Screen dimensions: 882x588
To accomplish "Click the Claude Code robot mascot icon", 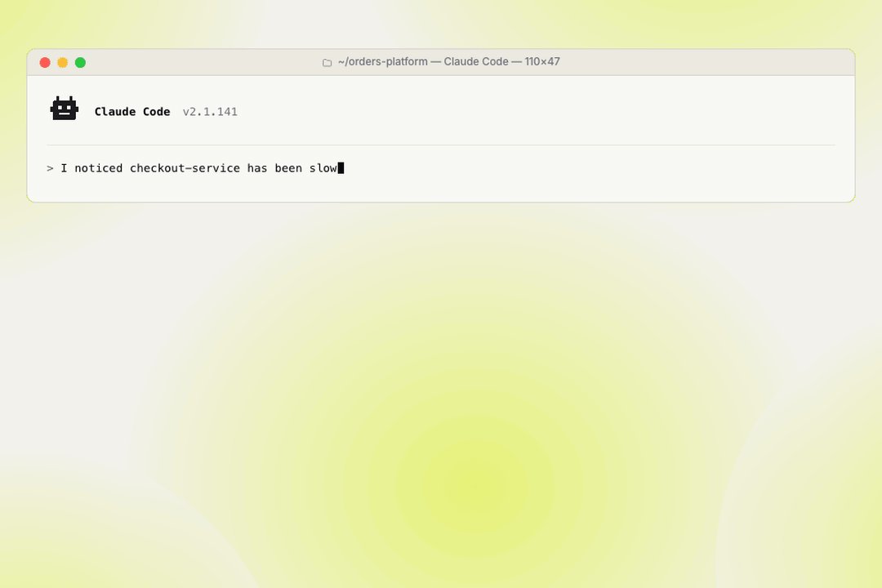I will pos(65,108).
